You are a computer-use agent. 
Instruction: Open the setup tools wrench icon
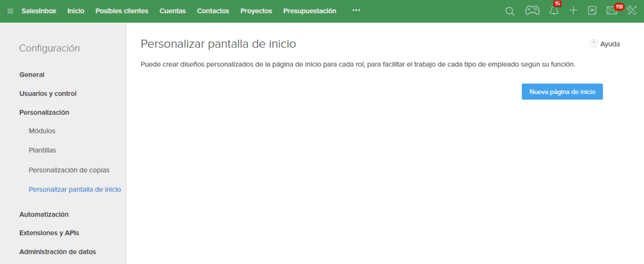631,11
